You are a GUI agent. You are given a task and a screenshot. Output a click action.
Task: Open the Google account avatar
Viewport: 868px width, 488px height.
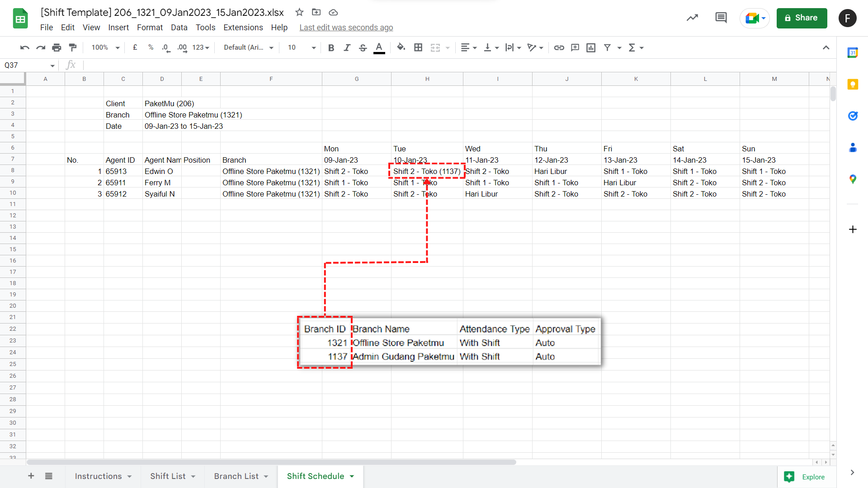[x=848, y=18]
